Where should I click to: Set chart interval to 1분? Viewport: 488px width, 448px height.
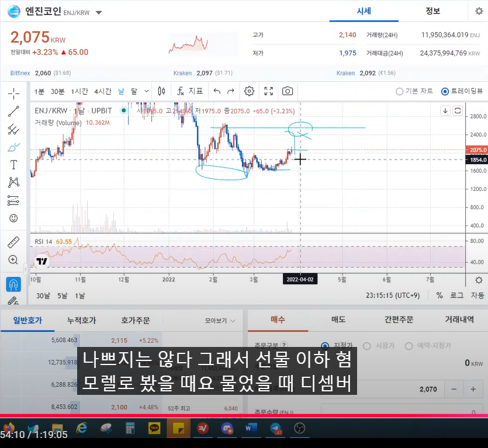click(39, 92)
